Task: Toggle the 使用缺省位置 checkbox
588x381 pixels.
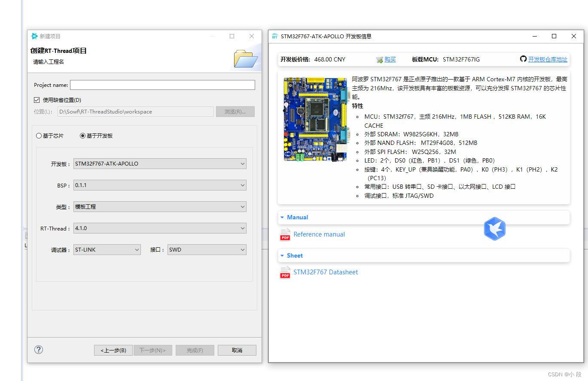Action: pyautogui.click(x=37, y=100)
